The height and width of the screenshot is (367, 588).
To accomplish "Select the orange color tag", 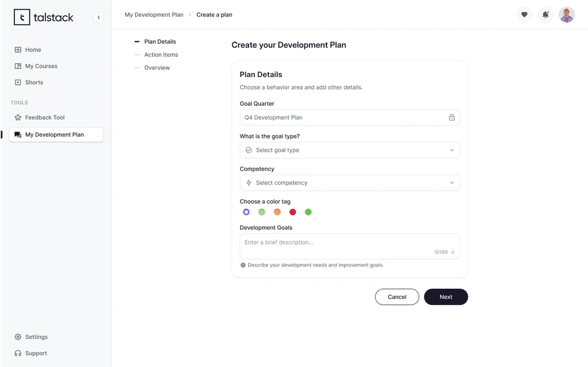I will 277,212.
